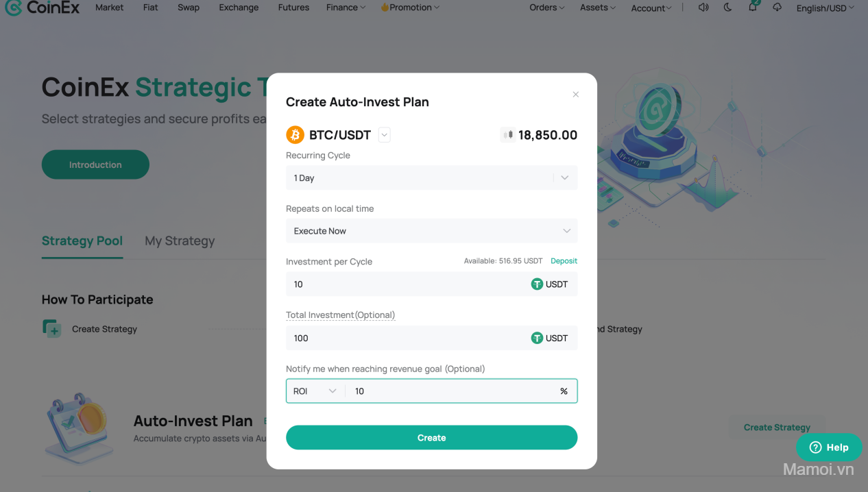Click the Investment per Cycle field
The width and height of the screenshot is (868, 492).
coord(408,284)
